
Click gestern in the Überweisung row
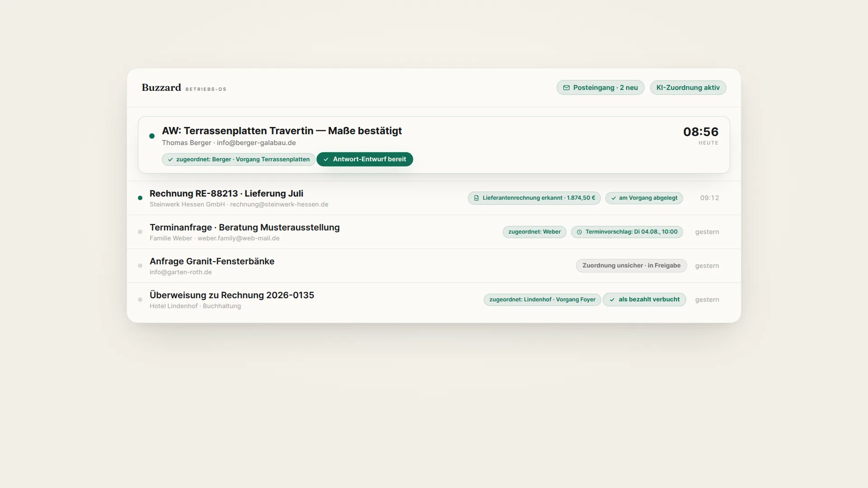[707, 300]
